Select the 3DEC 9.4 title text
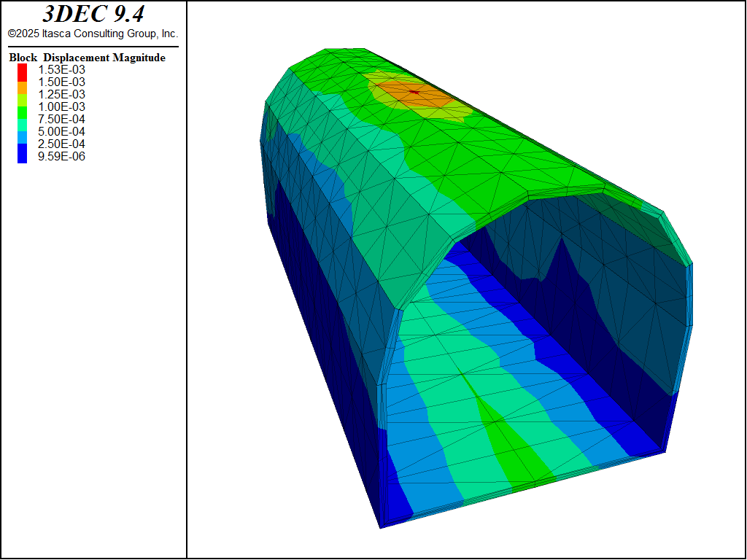Image resolution: width=747 pixels, height=560 pixels. [x=93, y=15]
